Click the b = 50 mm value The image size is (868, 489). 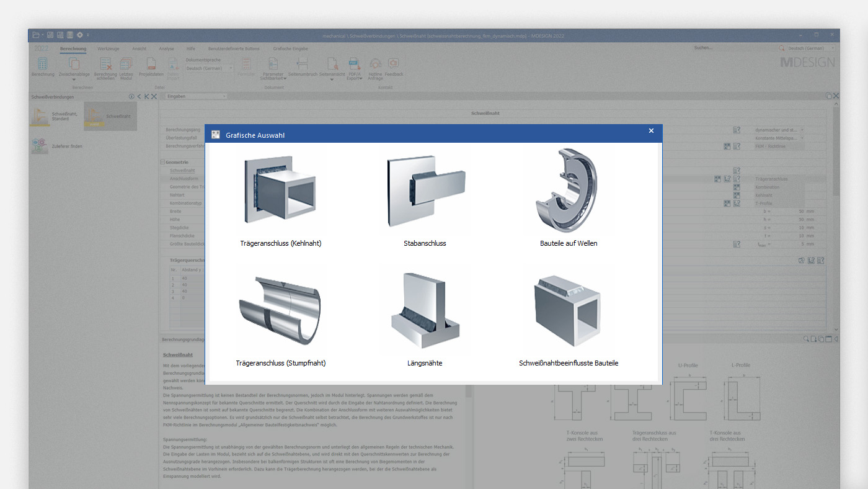801,212
